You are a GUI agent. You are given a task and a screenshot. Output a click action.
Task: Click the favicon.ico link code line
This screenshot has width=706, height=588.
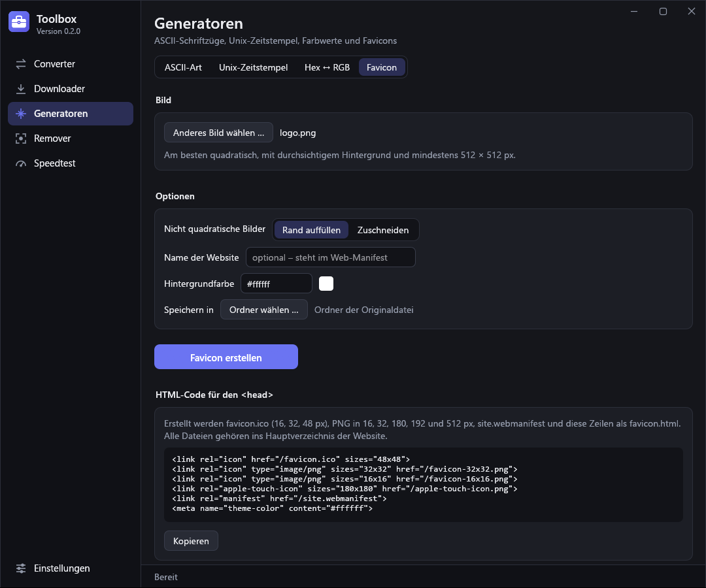click(291, 459)
